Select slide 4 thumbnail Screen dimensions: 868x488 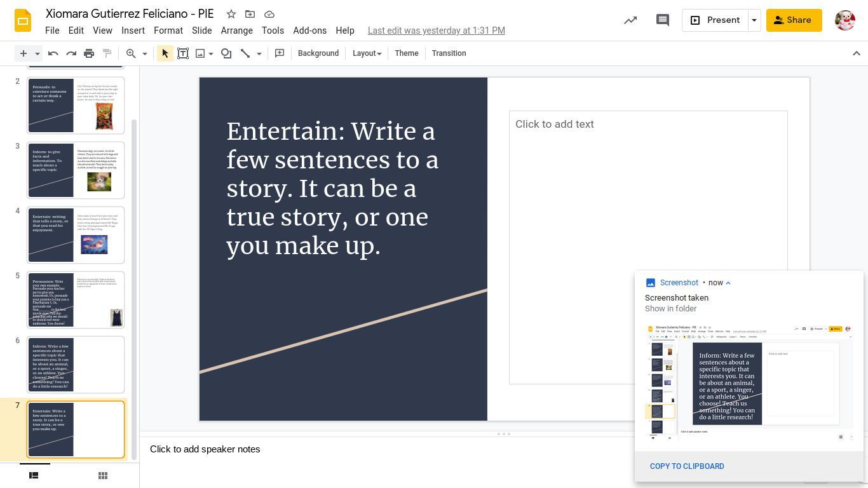pos(76,235)
